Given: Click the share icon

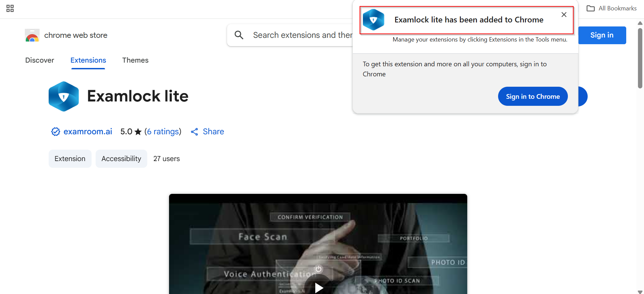Looking at the screenshot, I should tap(194, 132).
